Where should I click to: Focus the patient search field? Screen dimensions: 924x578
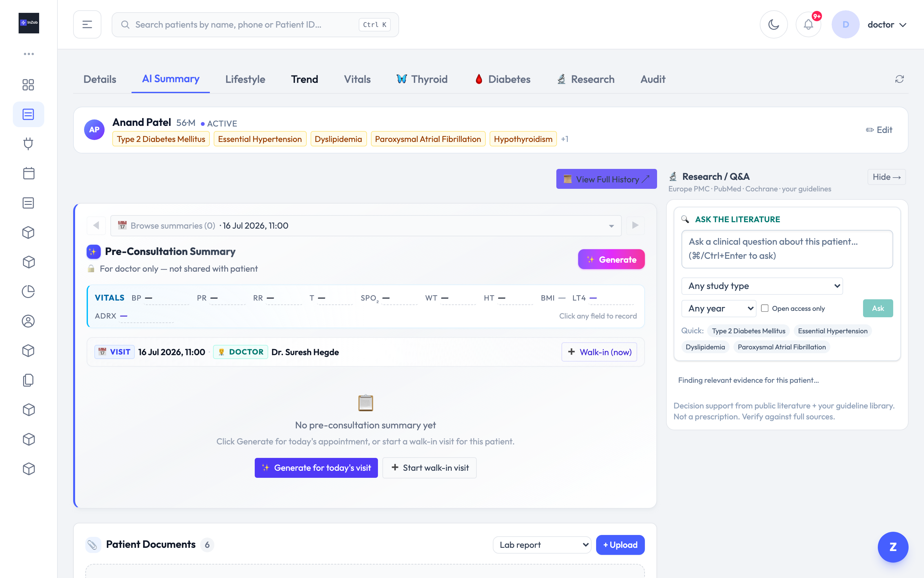pyautogui.click(x=255, y=24)
